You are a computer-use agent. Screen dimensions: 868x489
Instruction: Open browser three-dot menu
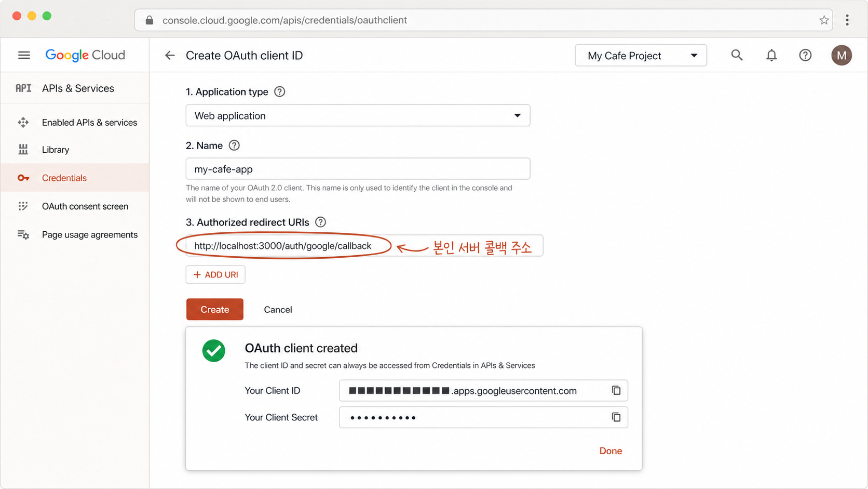click(x=847, y=20)
